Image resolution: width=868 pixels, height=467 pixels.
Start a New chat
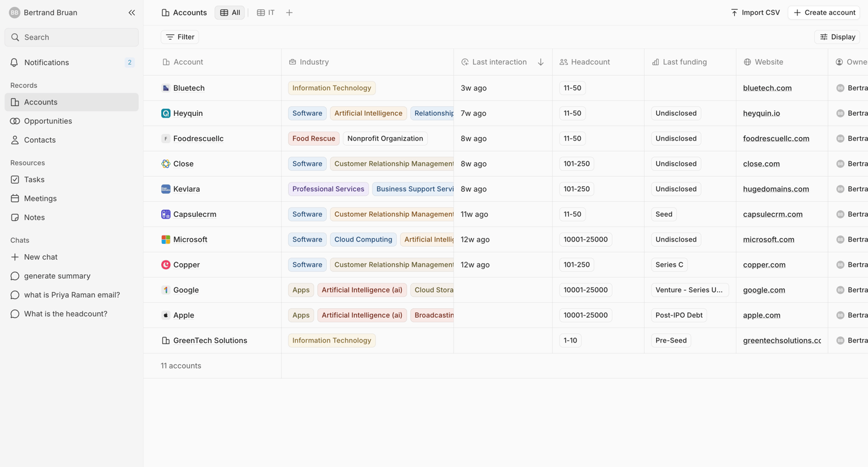click(x=72, y=257)
